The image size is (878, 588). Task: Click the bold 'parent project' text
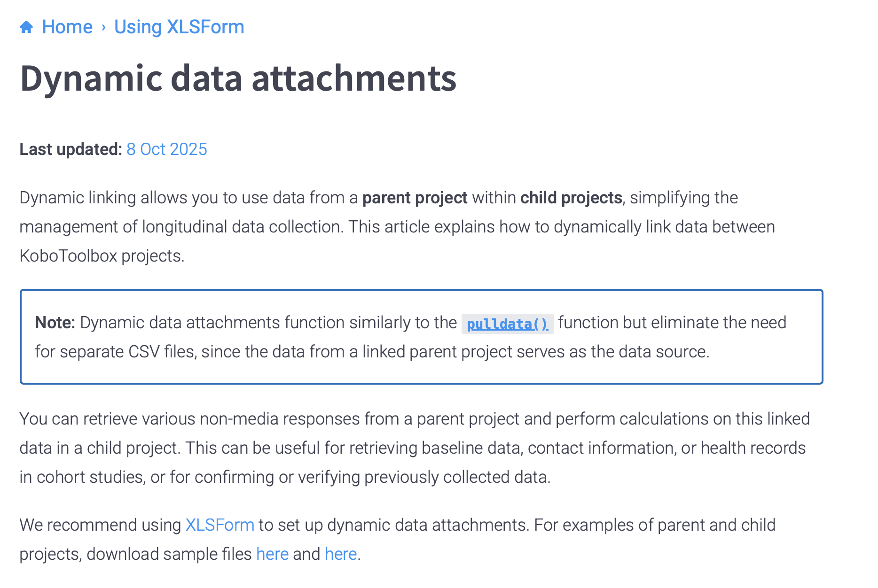(x=415, y=198)
